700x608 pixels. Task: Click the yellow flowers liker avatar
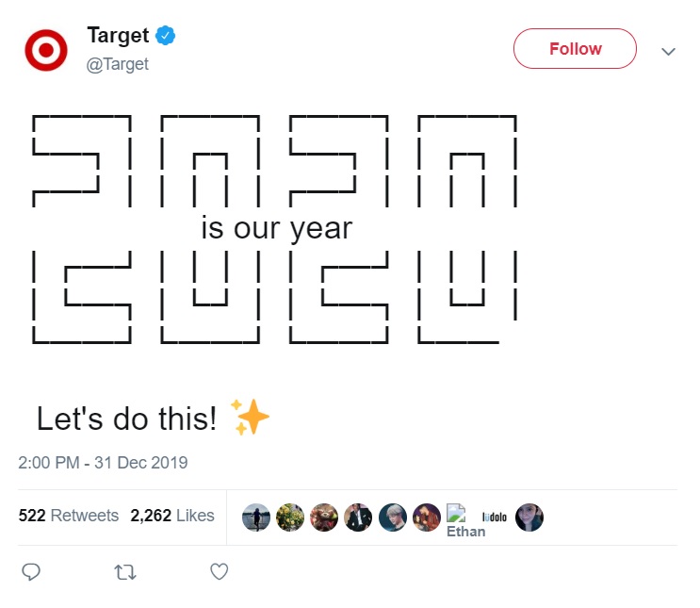pyautogui.click(x=290, y=518)
